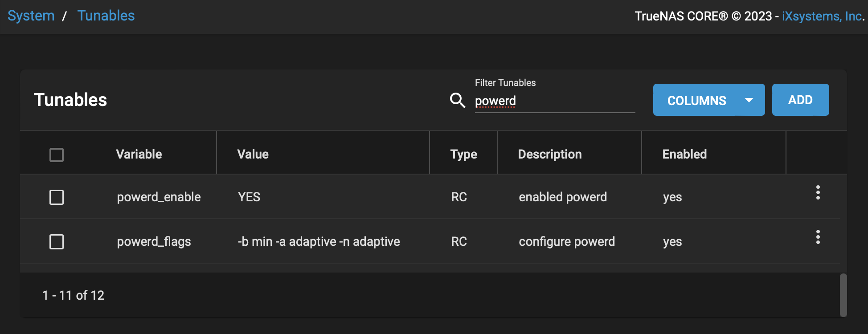This screenshot has width=868, height=334.
Task: Visit the iXsystems, Inc. link
Action: [x=823, y=16]
